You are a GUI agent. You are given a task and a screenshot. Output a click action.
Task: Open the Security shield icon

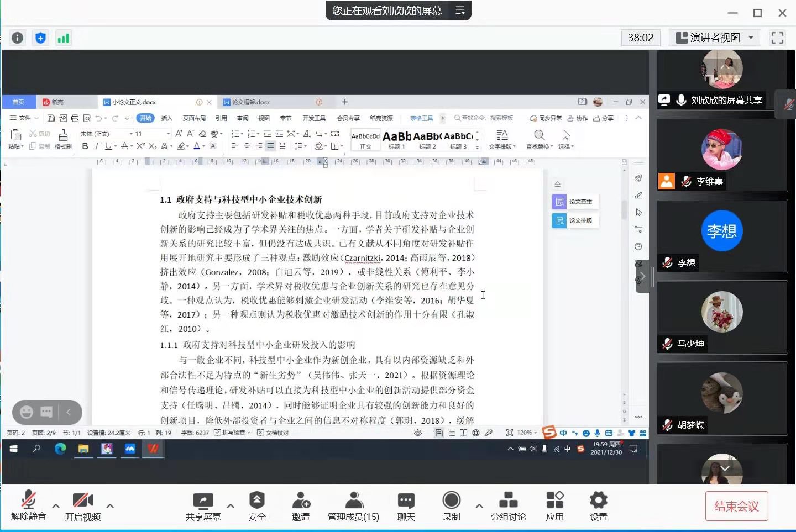point(256,501)
